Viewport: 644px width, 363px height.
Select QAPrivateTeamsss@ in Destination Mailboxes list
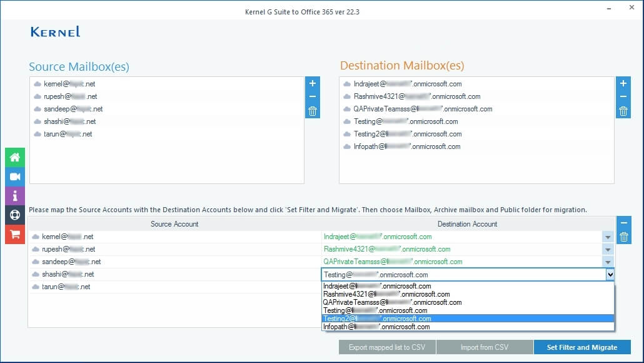point(418,109)
